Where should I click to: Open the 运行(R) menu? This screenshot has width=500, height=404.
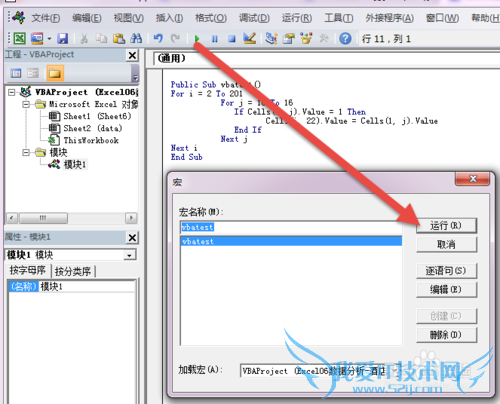click(x=297, y=18)
